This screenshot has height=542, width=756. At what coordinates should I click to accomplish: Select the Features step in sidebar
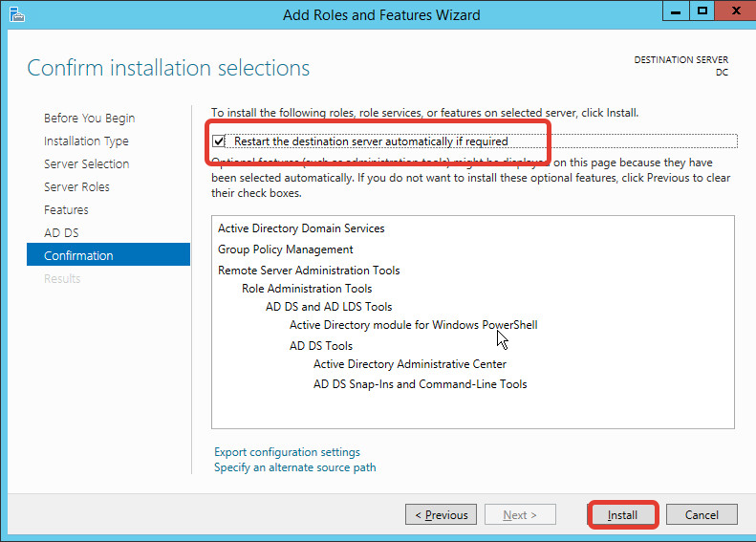click(66, 209)
